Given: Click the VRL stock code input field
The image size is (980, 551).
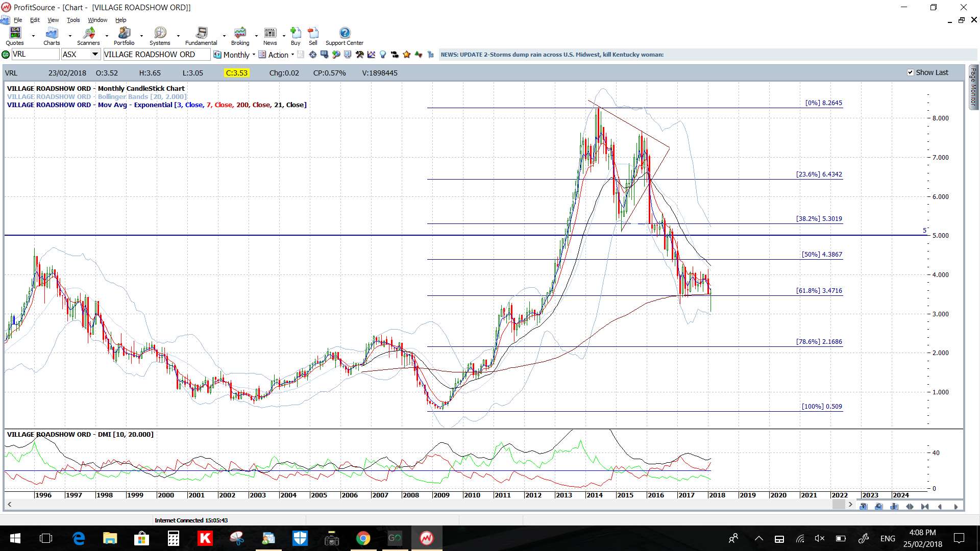Looking at the screenshot, I should click(x=35, y=54).
